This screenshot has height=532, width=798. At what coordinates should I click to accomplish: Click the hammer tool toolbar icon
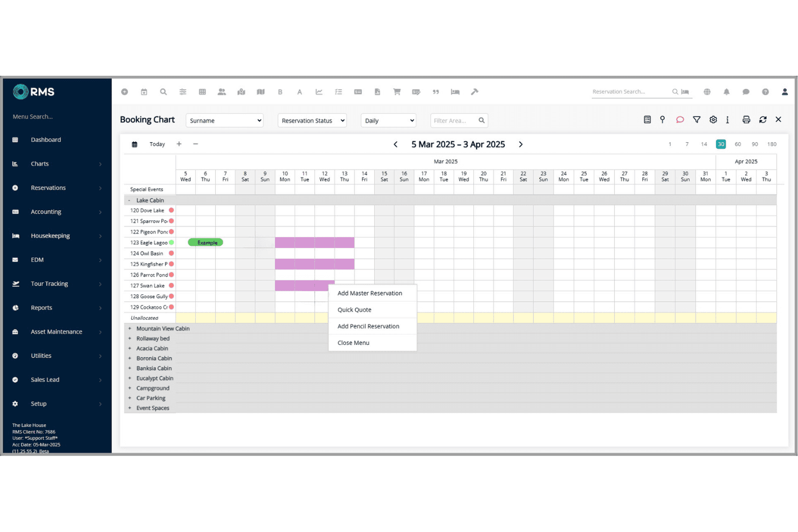(x=474, y=92)
